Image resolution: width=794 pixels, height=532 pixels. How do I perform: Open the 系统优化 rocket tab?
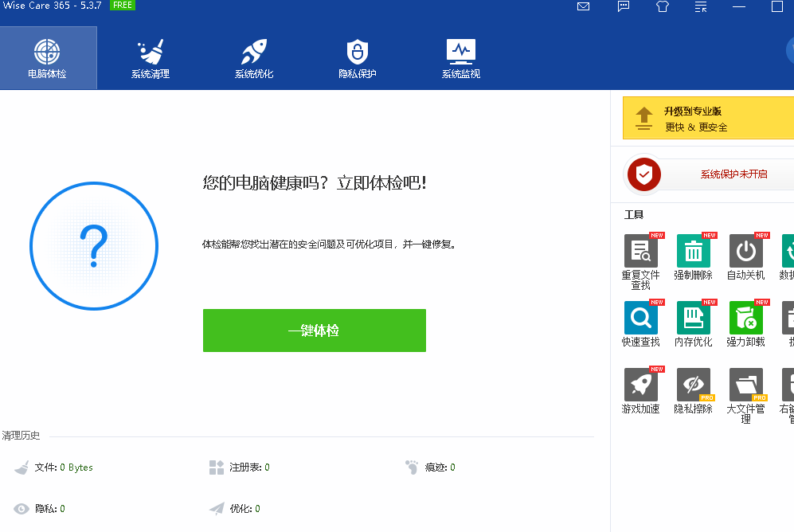[254, 57]
